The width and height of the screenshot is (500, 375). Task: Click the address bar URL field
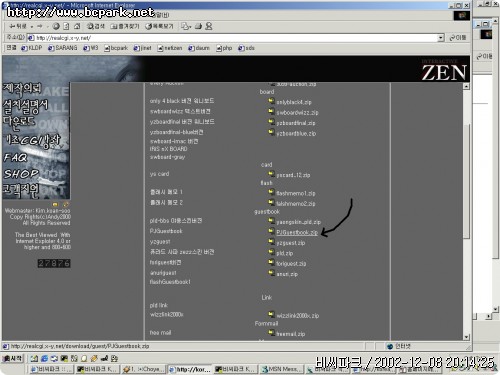232,38
